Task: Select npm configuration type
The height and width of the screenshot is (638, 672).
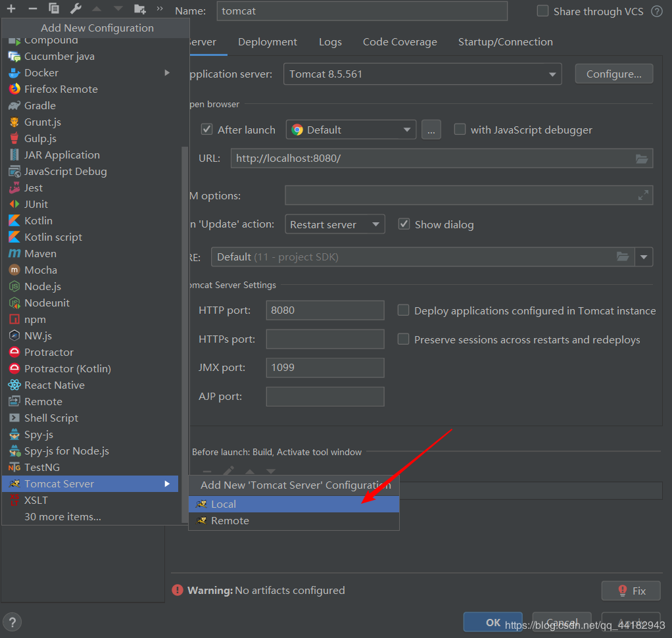Action: click(x=90, y=320)
